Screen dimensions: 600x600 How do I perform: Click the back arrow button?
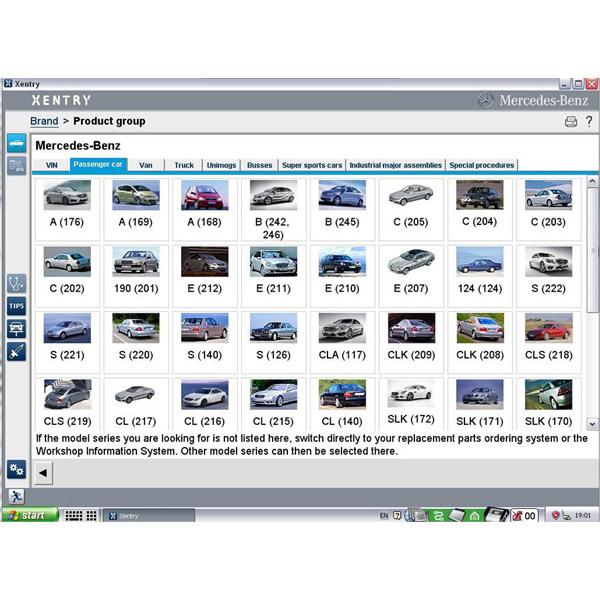43,473
